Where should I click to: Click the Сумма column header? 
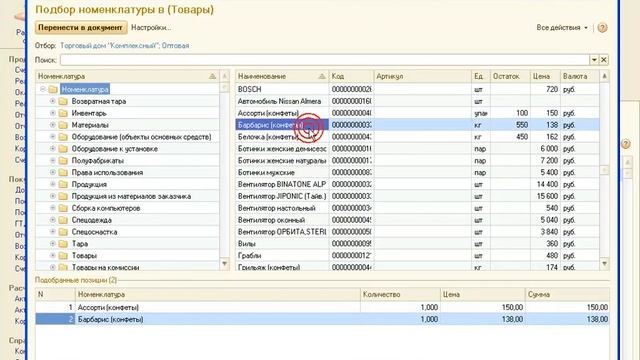tap(567, 294)
